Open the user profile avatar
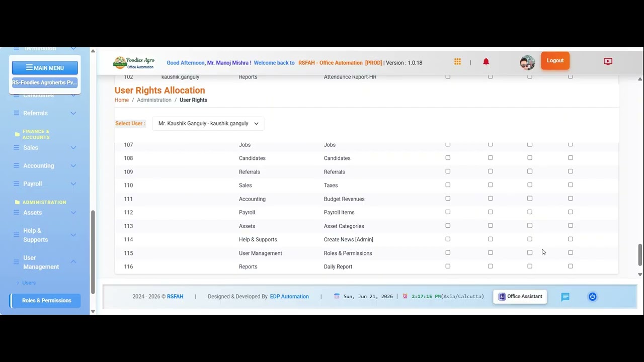 (527, 63)
